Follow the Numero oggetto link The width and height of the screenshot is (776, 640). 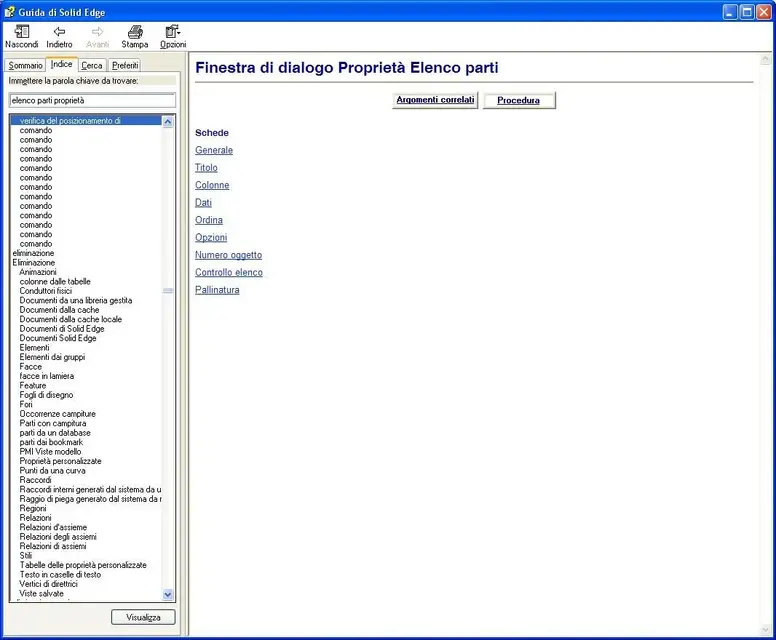click(x=229, y=255)
